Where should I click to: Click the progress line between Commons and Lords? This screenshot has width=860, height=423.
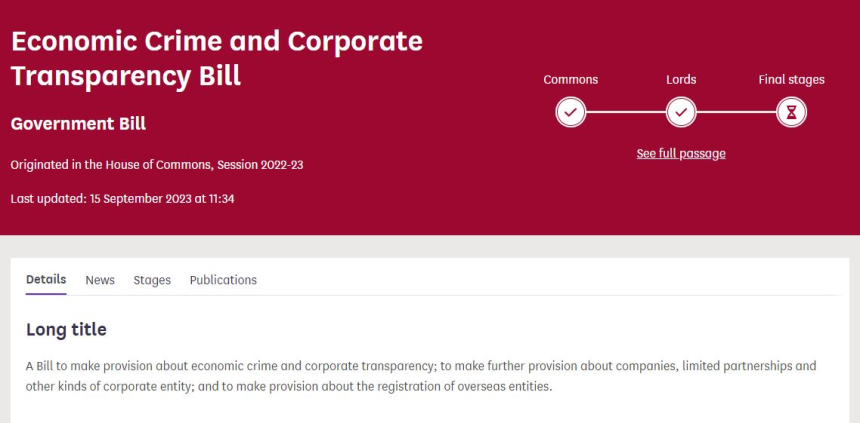625,112
